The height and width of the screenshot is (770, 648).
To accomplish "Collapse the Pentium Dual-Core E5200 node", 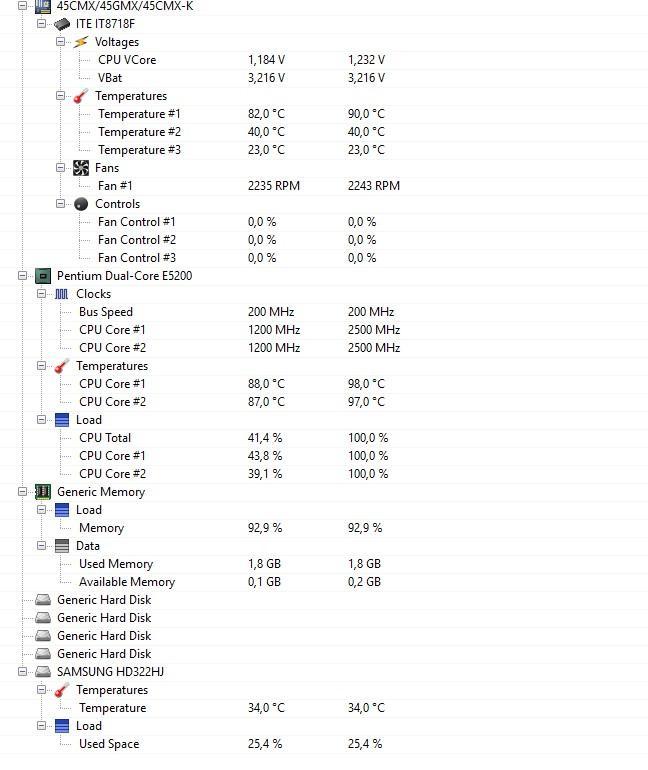I will pos(23,276).
